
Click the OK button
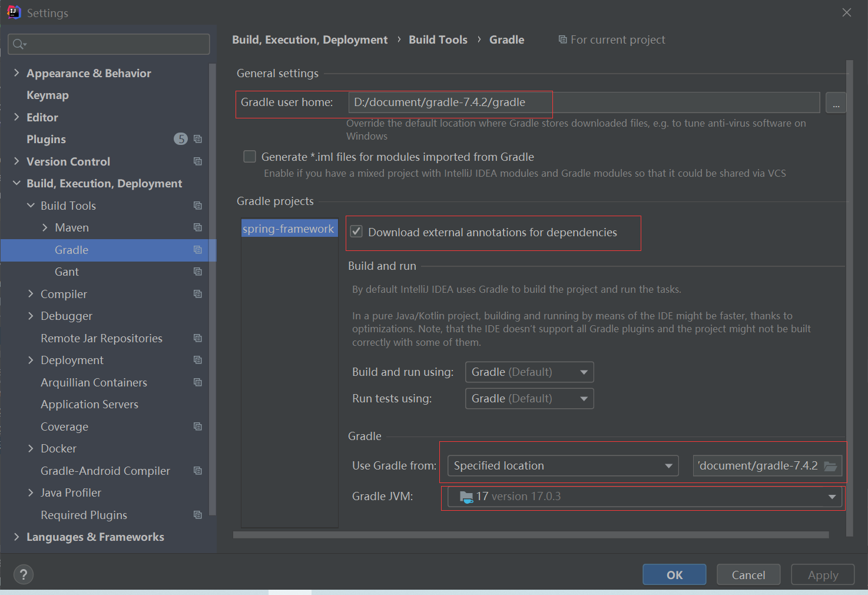point(674,575)
